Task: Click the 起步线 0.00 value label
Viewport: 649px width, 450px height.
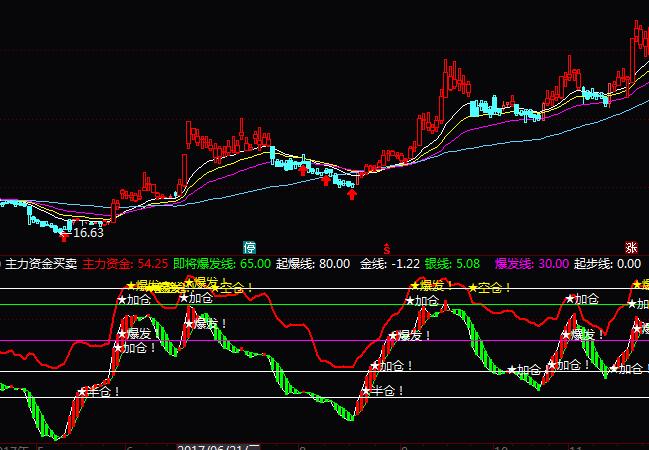Action: click(608, 264)
